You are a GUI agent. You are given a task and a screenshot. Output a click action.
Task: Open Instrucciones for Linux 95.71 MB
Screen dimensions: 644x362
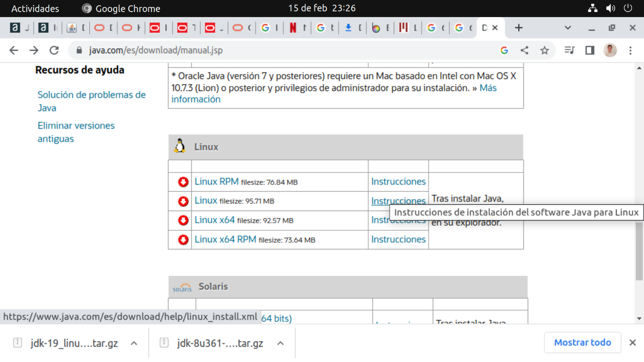398,201
